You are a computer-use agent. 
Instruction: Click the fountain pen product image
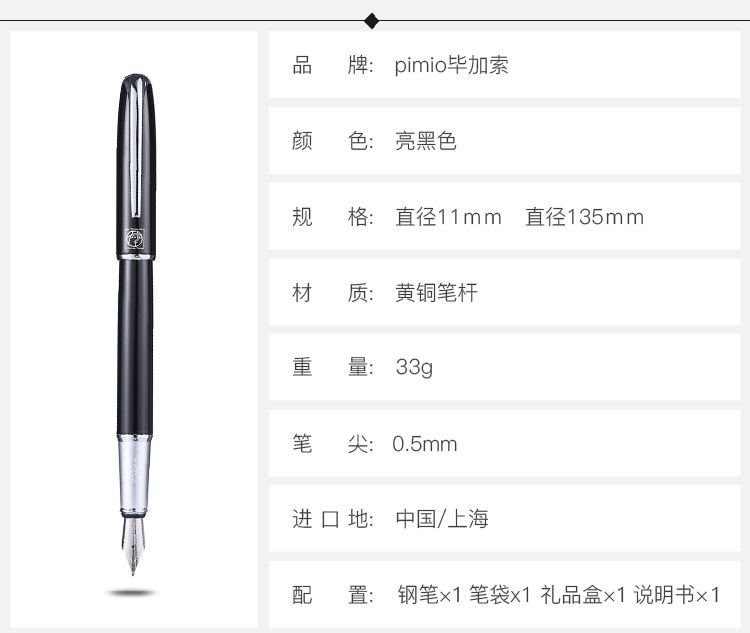click(x=135, y=325)
